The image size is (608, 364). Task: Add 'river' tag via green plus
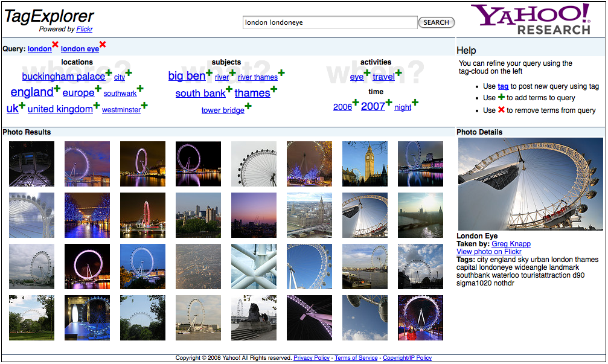coord(232,72)
